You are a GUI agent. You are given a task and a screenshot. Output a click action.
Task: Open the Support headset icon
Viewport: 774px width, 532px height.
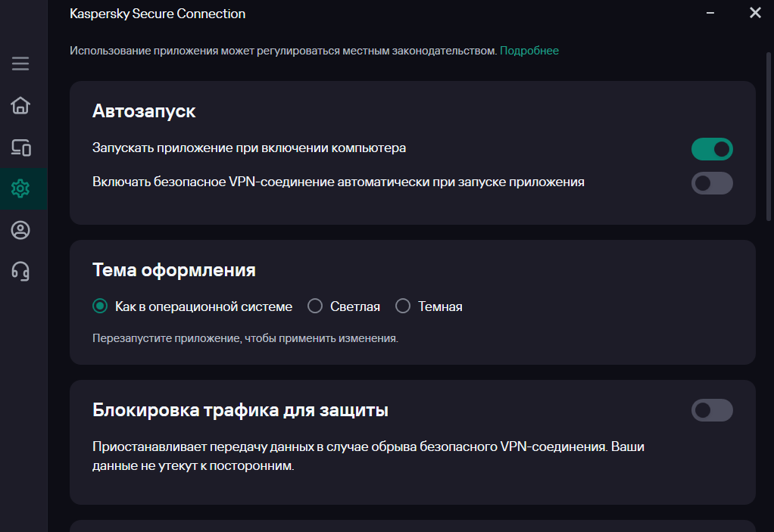point(20,271)
